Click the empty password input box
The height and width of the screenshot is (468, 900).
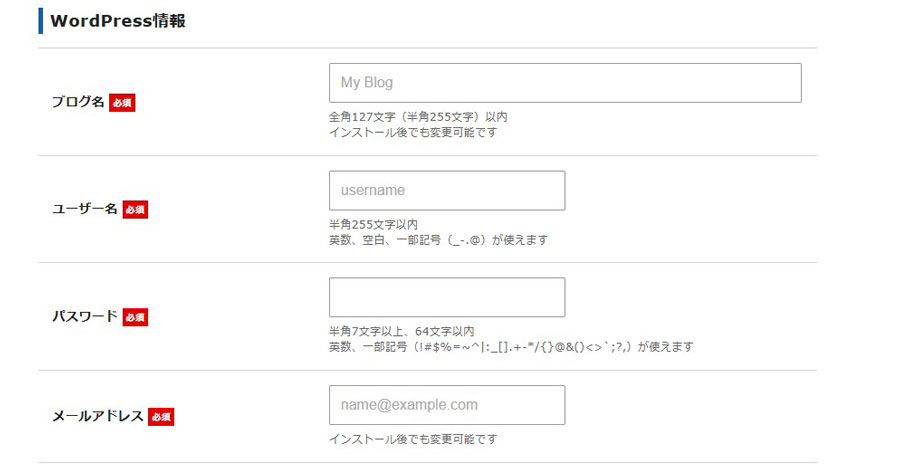click(x=446, y=297)
